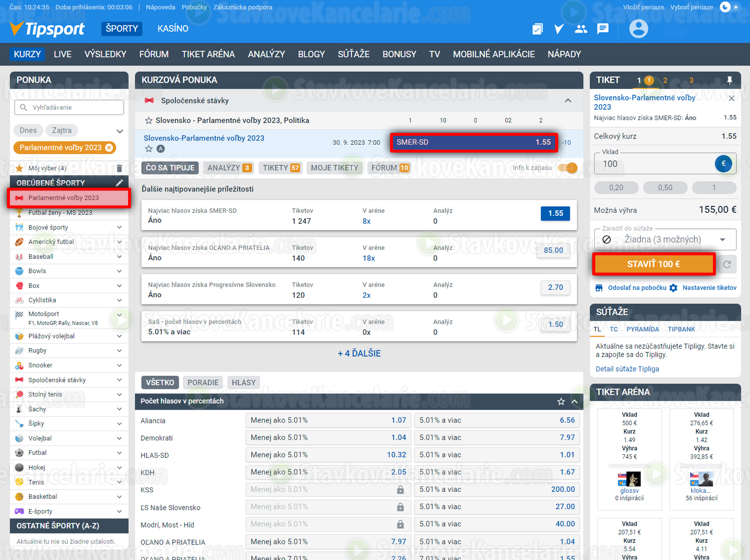
Task: Switch to the HLASY filter tab
Action: pyautogui.click(x=244, y=383)
